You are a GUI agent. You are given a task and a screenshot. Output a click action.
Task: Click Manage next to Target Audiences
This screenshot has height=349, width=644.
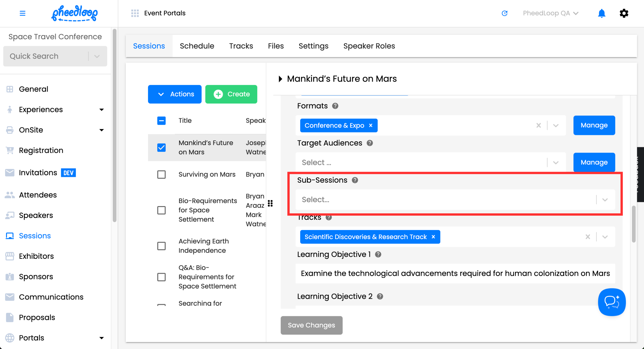pos(594,162)
